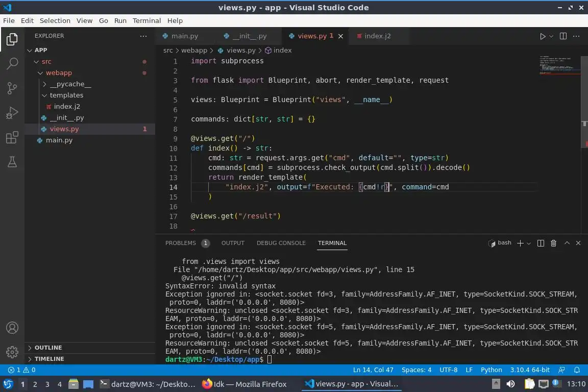The image size is (588, 392).
Task: Show the OUTPUT panel tab
Action: point(233,243)
